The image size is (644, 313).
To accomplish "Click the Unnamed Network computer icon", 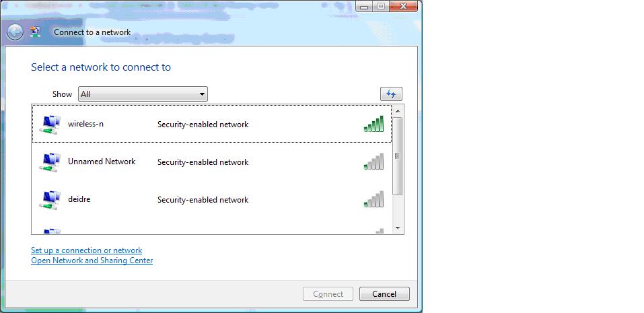I will 50,162.
